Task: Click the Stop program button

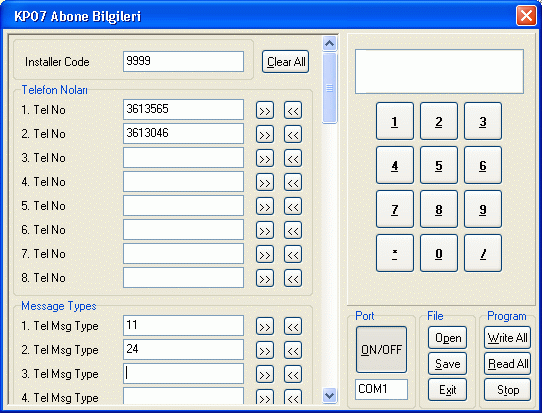Action: [507, 389]
